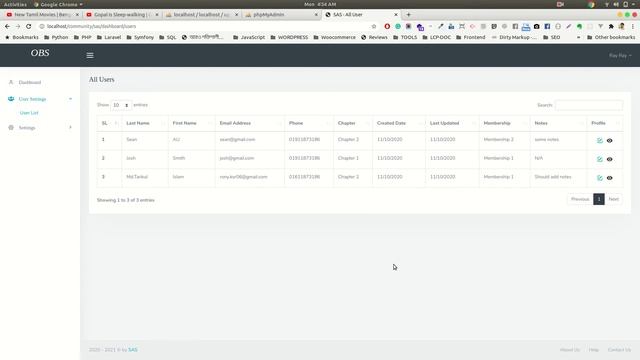Open Chrome three-dot menu
Viewport: 640px width, 360px height.
pos(633,26)
